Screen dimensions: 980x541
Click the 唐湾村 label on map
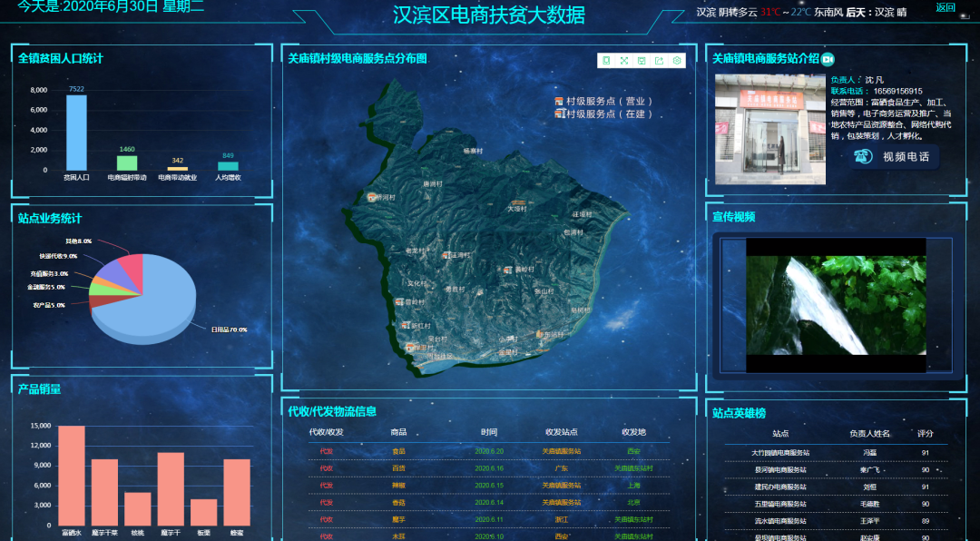tap(433, 184)
